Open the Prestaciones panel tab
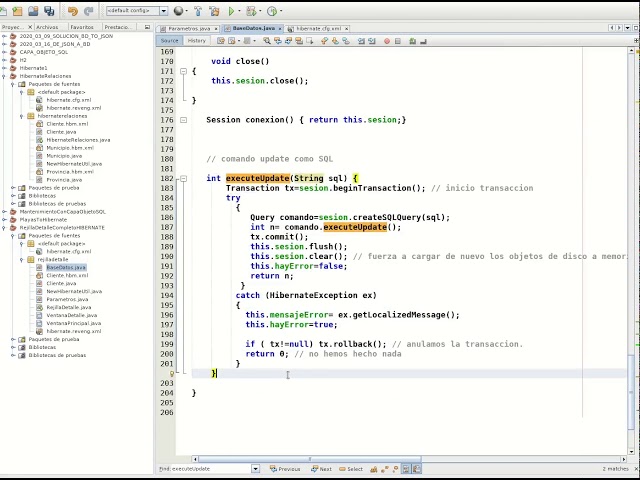Image resolution: width=640 pixels, height=480 pixels. tap(118, 27)
